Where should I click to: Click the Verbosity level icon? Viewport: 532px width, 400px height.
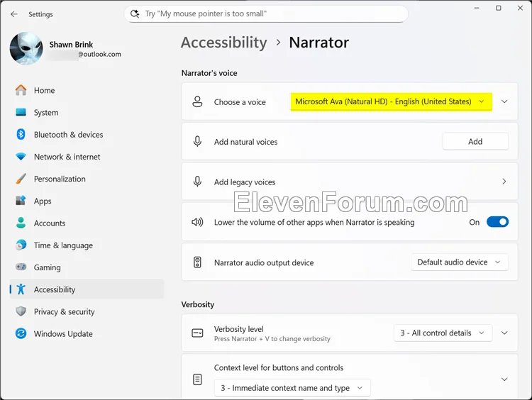[197, 333]
